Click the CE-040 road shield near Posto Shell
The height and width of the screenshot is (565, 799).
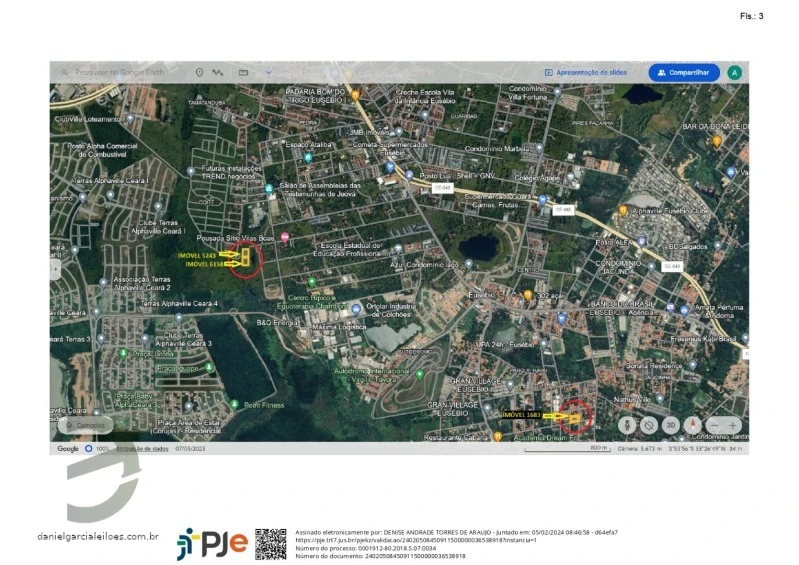[442, 188]
